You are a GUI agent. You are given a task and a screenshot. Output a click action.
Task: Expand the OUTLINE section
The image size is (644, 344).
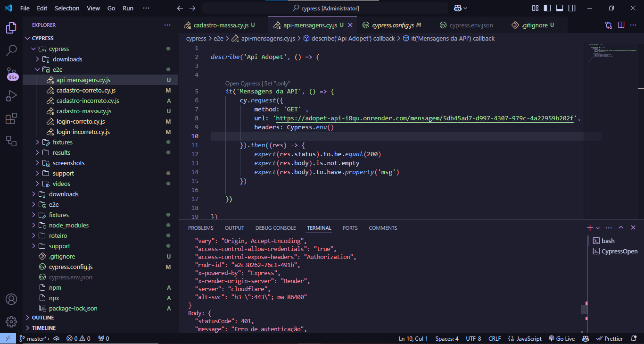tap(27, 318)
